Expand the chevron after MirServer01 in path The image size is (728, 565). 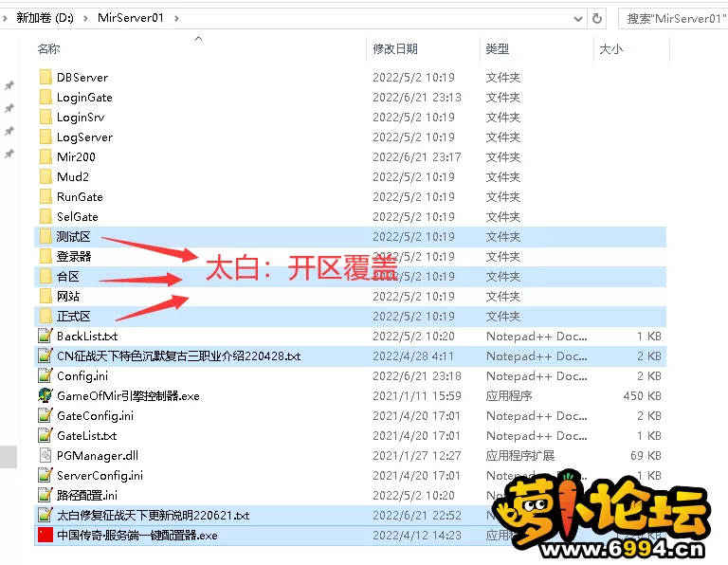[x=176, y=18]
